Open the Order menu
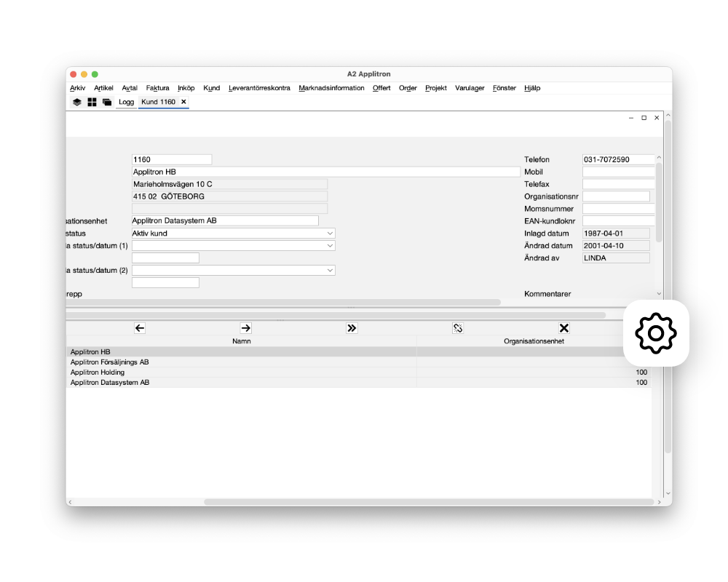The height and width of the screenshot is (582, 728). click(408, 88)
